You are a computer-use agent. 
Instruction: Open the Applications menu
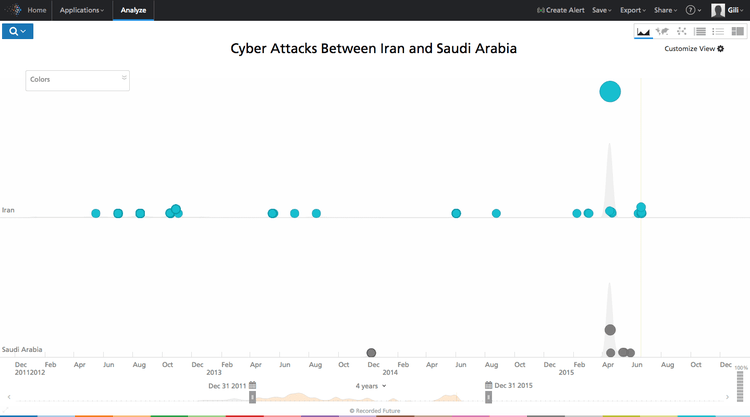(82, 10)
